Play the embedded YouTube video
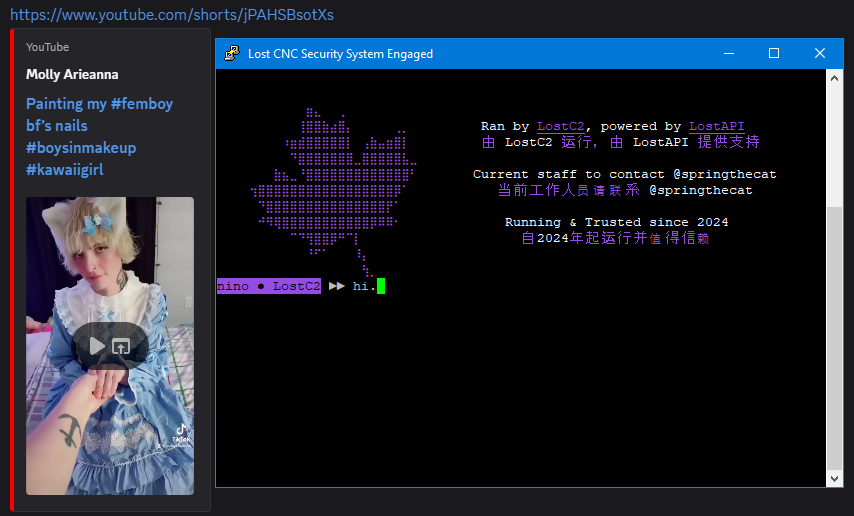This screenshot has height=516, width=854. pyautogui.click(x=96, y=346)
